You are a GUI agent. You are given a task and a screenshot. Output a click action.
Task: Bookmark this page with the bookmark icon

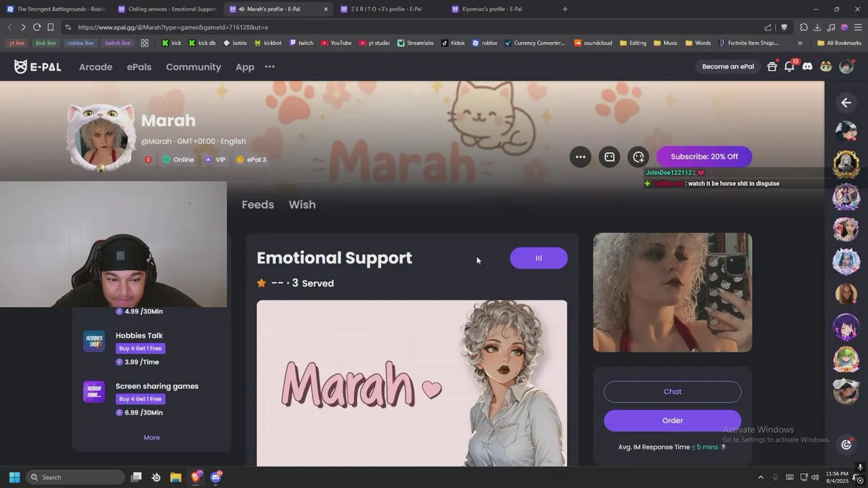point(50,27)
